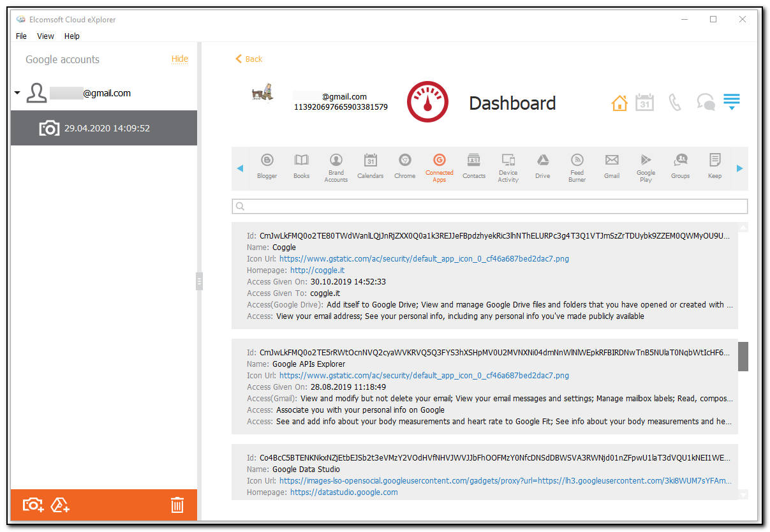Open the Blogger service icon
770x532 pixels.
click(267, 166)
